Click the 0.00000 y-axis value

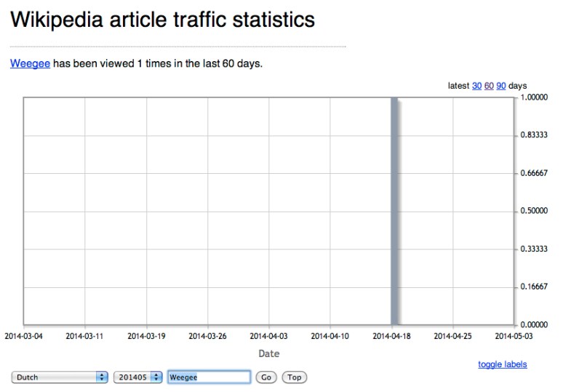tap(535, 324)
